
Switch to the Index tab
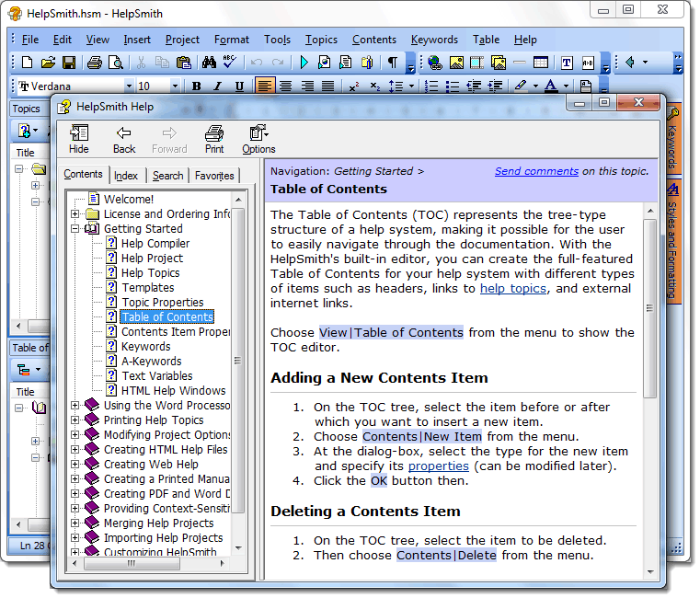126,176
